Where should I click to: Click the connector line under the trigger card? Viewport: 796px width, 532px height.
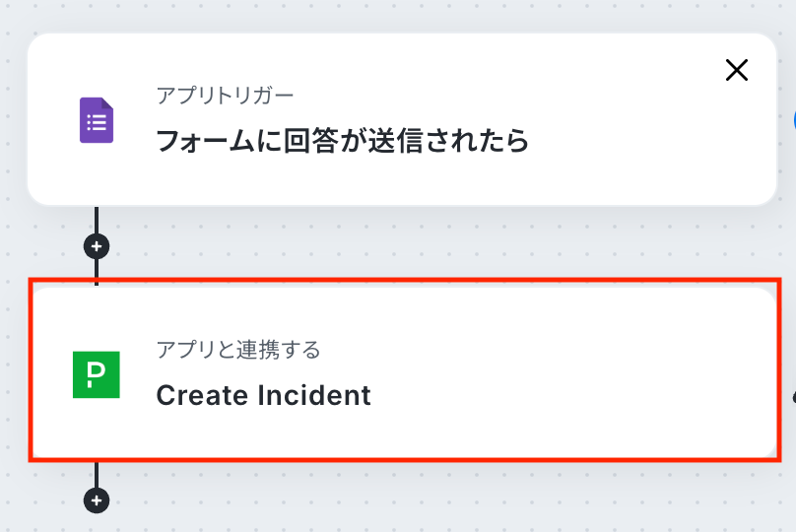click(x=97, y=220)
